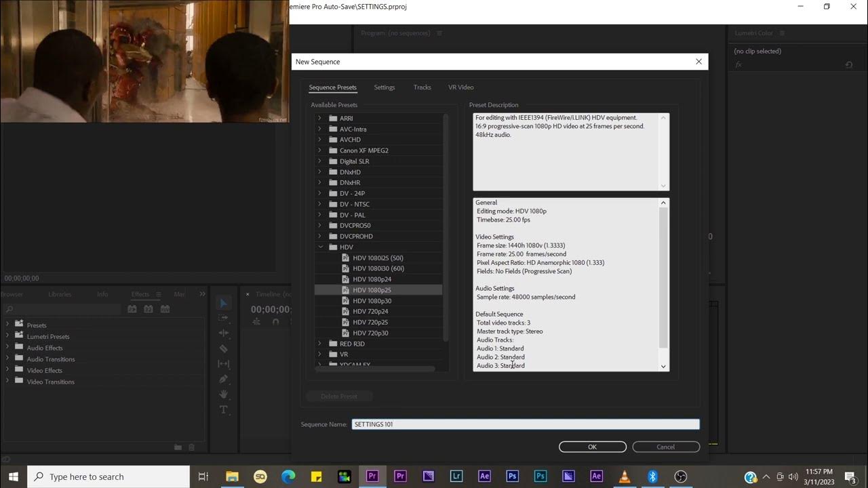Select the Track Select Forward tool
This screenshot has width=868, height=488.
224,318
